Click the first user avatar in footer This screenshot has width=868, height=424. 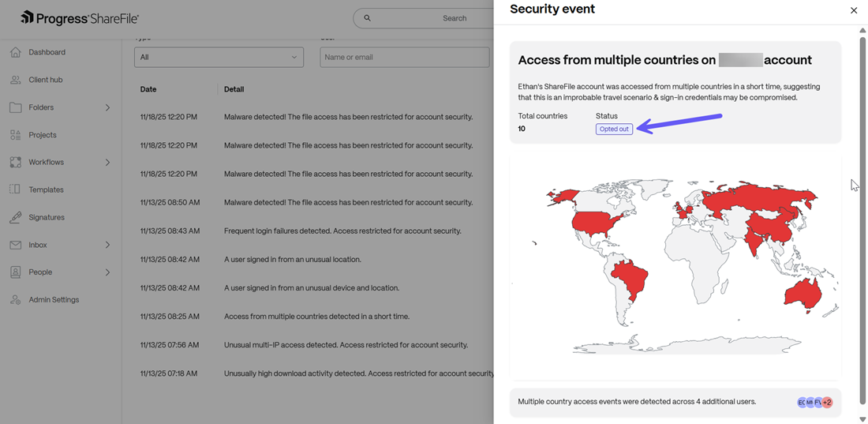tap(802, 403)
